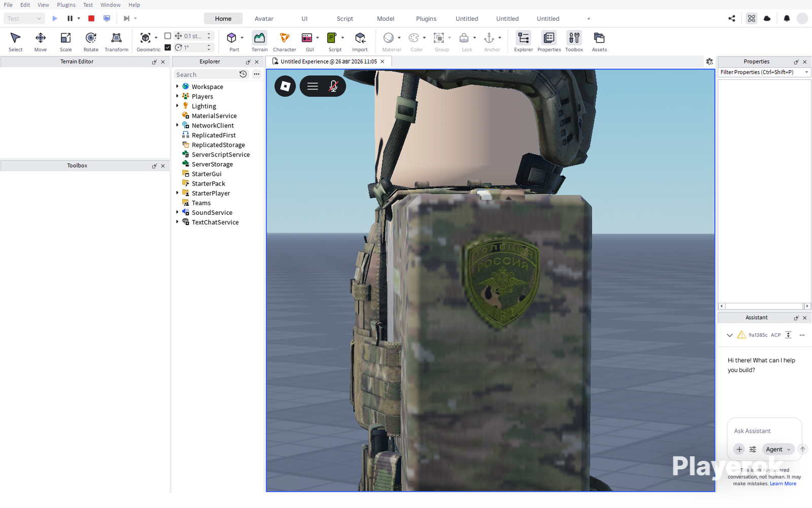The image size is (812, 508).
Task: Switch to the Model ribbon tab
Action: coord(386,19)
